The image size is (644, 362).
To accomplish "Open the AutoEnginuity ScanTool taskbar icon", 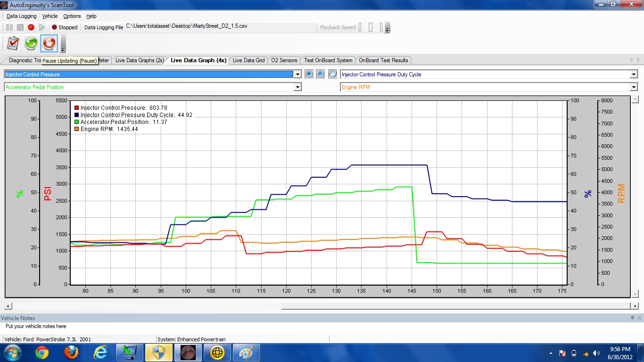I will point(188,352).
